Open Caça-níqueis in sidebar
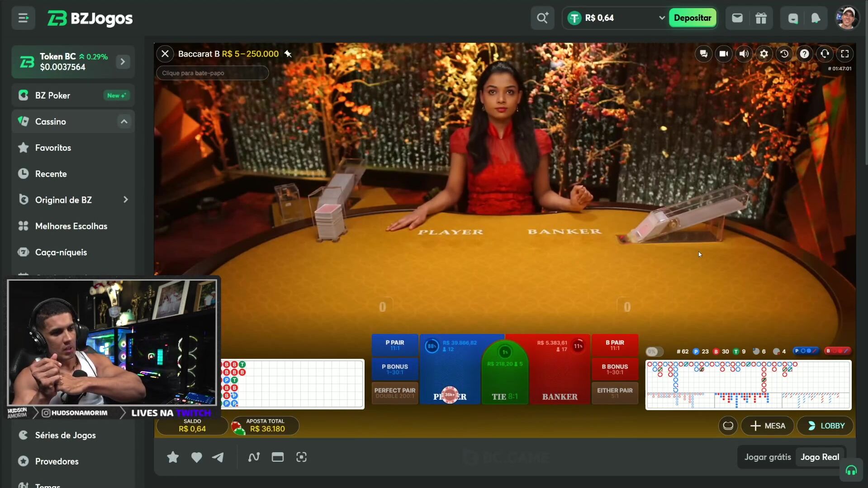This screenshot has width=868, height=488. coord(73,252)
